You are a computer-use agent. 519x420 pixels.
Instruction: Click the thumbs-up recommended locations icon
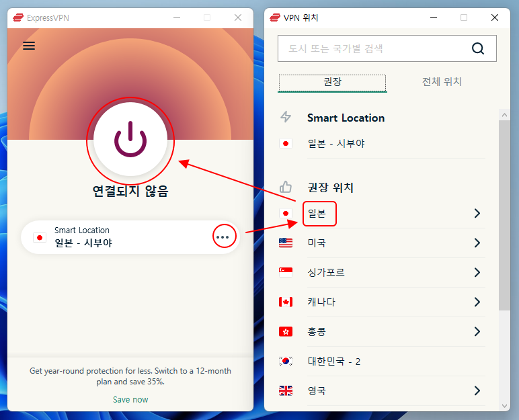point(285,187)
